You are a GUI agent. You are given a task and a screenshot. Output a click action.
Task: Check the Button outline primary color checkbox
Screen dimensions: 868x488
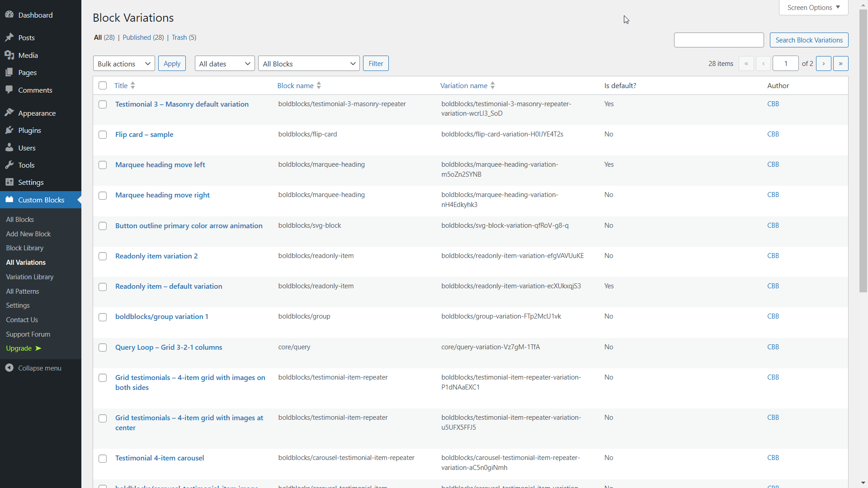click(103, 226)
